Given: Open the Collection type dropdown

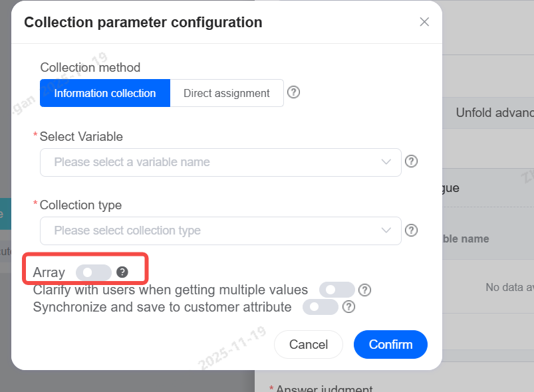Looking at the screenshot, I should click(x=213, y=231).
